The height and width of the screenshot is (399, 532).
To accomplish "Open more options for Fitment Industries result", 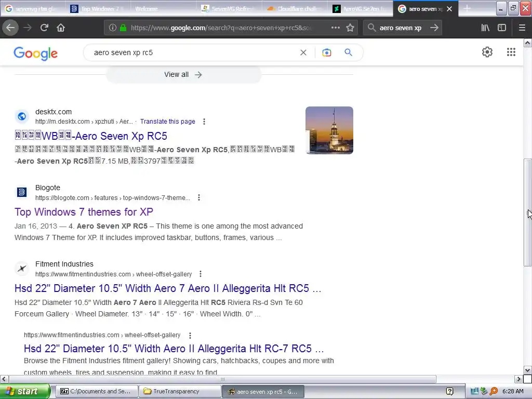I will (201, 274).
